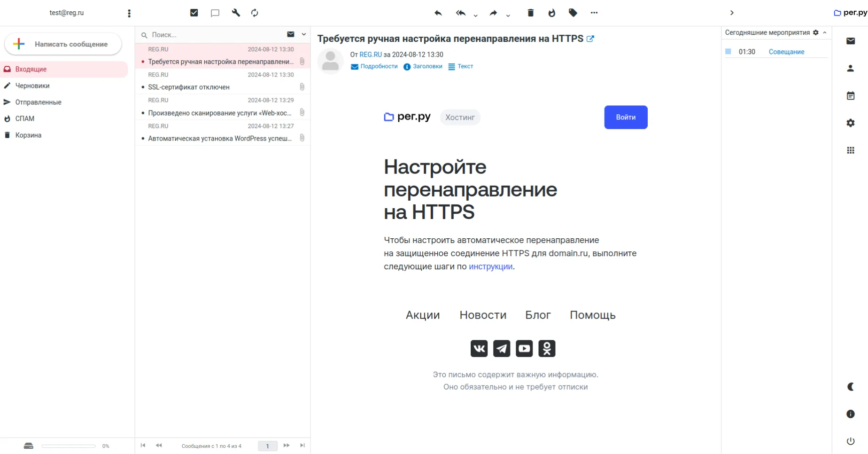The image size is (868, 454).
Task: Open the VK social icon
Action: [x=479, y=349]
